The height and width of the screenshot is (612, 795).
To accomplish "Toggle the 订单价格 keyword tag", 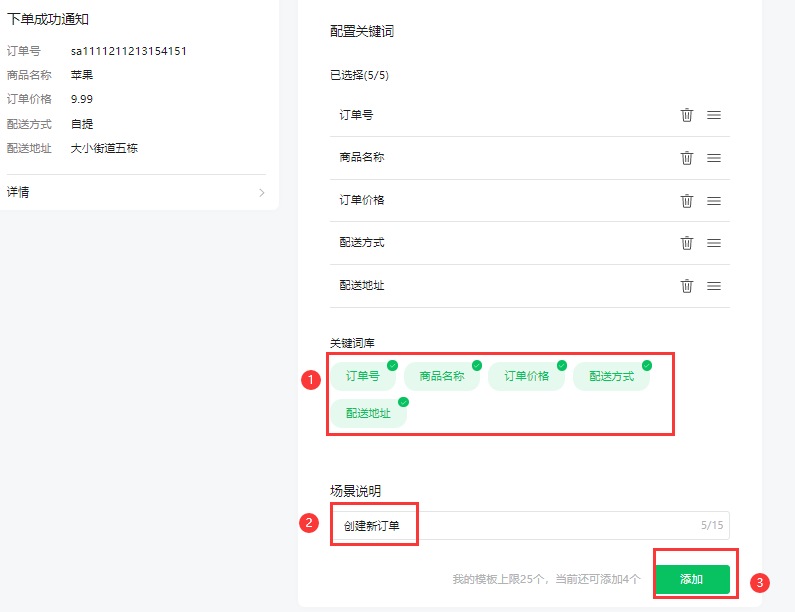I will click(x=526, y=377).
